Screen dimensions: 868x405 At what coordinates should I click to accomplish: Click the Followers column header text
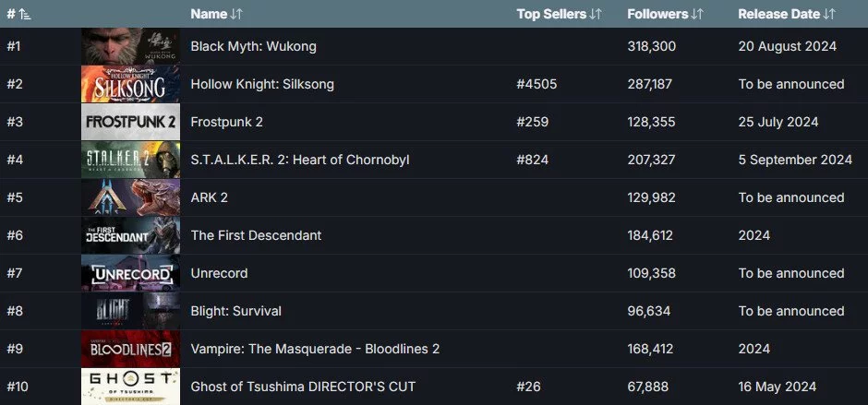pyautogui.click(x=657, y=15)
